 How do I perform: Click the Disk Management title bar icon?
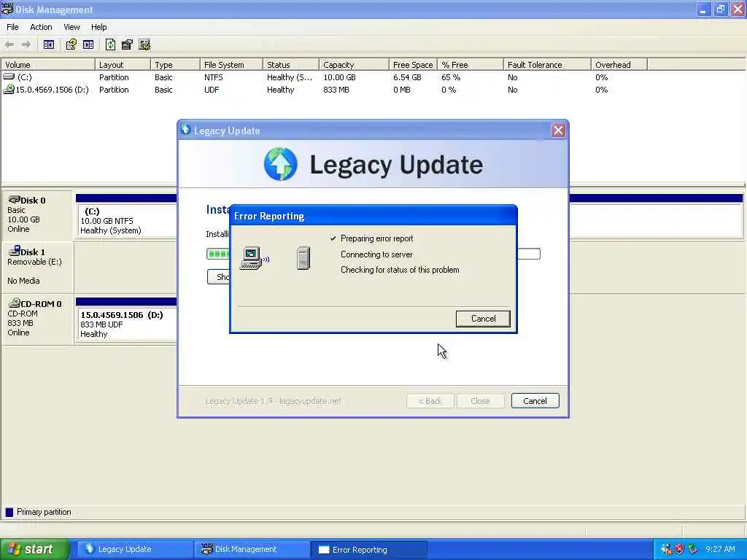7,9
